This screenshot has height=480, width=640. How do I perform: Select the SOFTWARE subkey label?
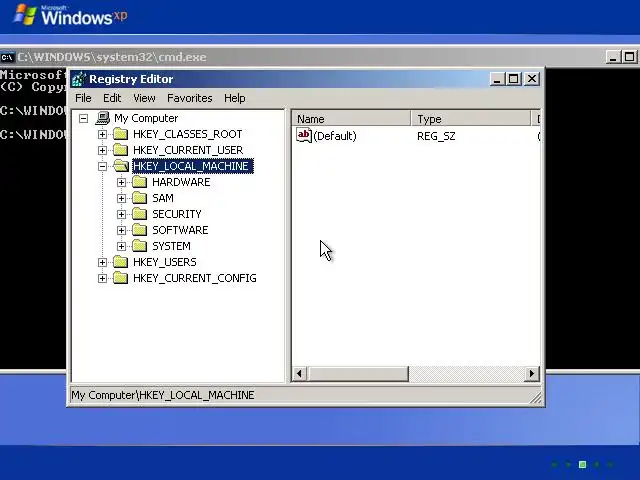(180, 230)
